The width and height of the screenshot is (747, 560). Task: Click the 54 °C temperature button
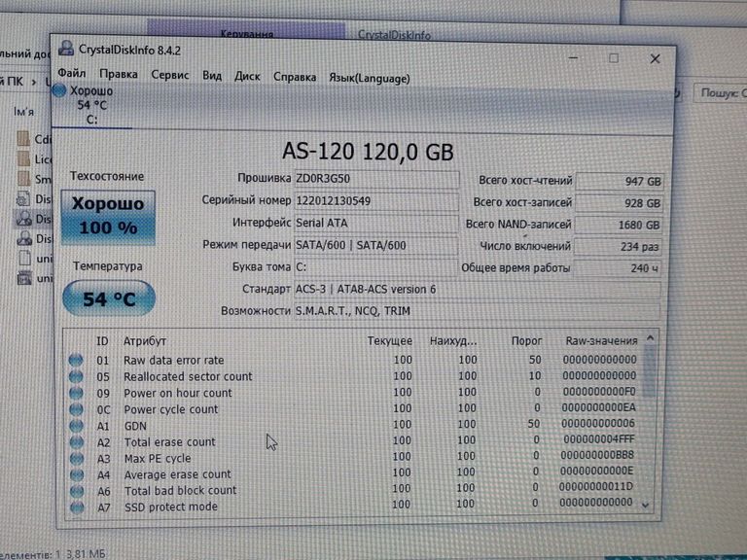point(109,298)
